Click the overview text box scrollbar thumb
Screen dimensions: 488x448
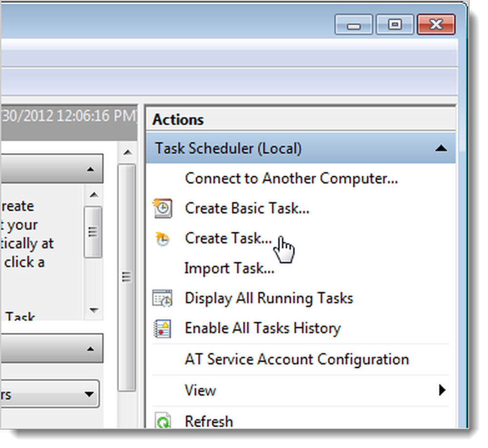[x=93, y=232]
